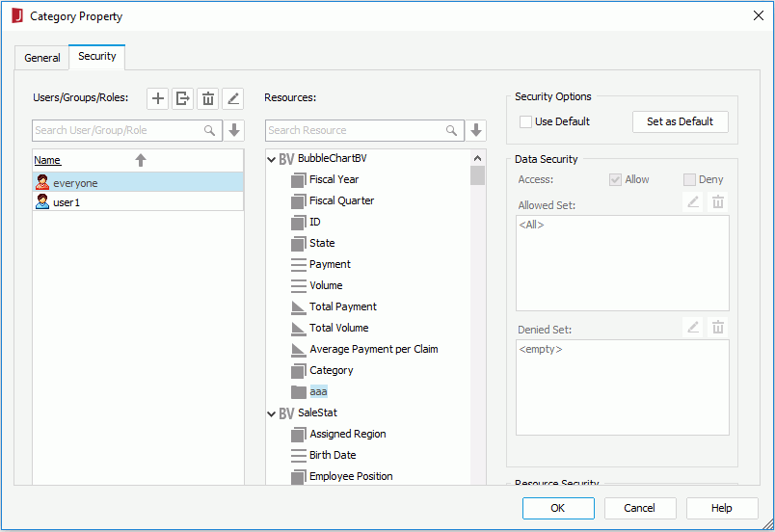Viewport: 775px width, 532px height.
Task: Click the user1 user icon
Action: coord(42,201)
